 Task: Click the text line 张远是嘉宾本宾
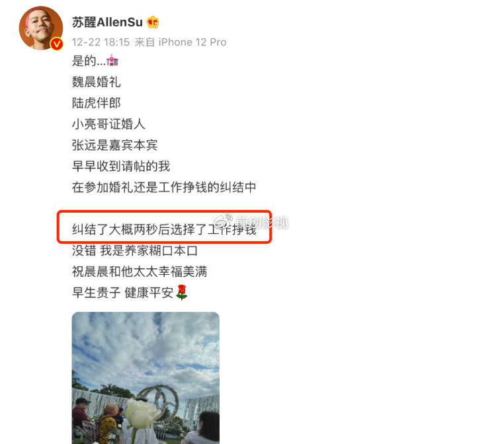pos(114,145)
